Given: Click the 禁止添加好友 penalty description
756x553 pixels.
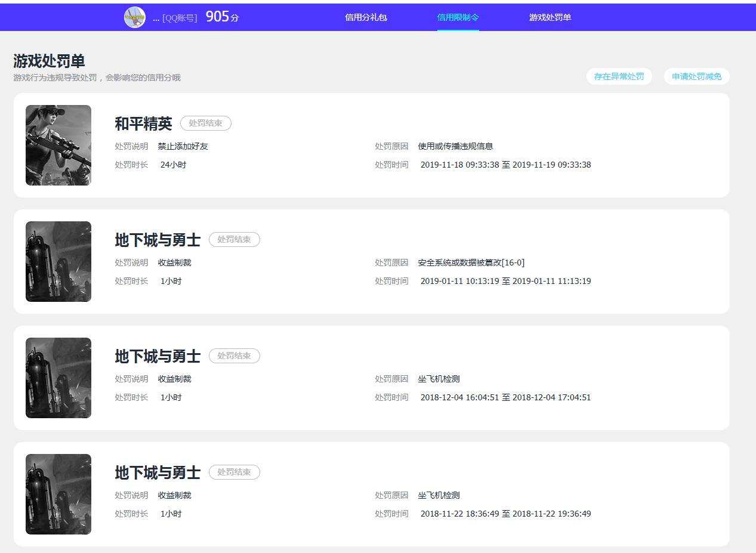Looking at the screenshot, I should coord(183,146).
